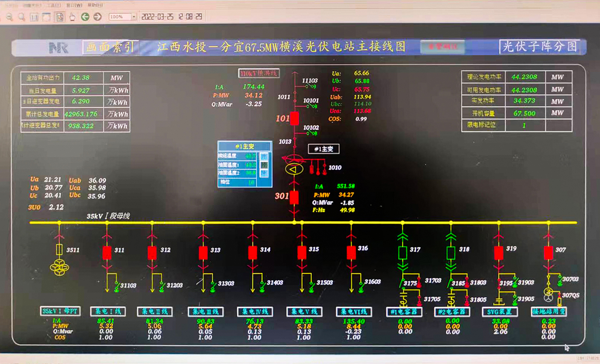Go back with the green left arrow
Screen dimensions: 600x364
(x=85, y=17)
